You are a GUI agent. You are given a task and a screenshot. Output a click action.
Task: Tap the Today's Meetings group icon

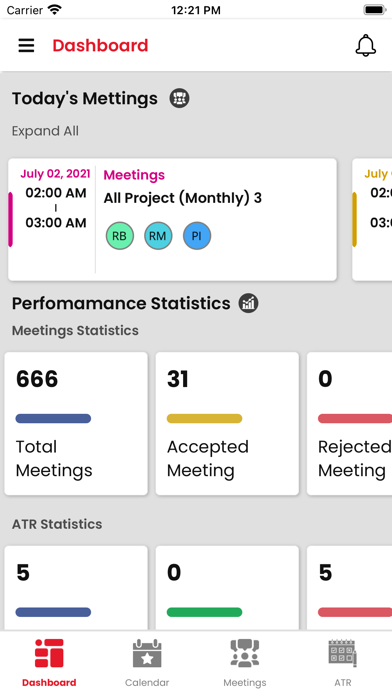click(179, 98)
